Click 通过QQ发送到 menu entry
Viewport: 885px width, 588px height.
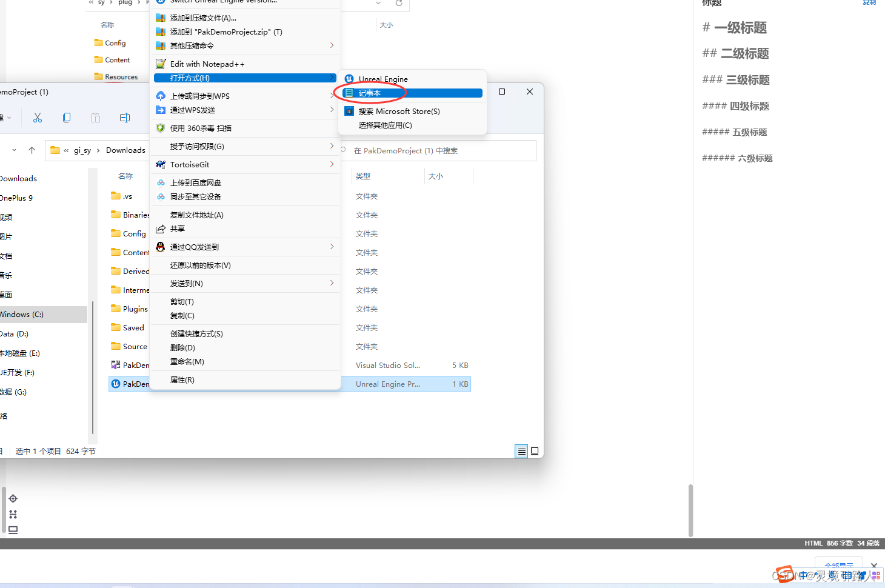[245, 247]
